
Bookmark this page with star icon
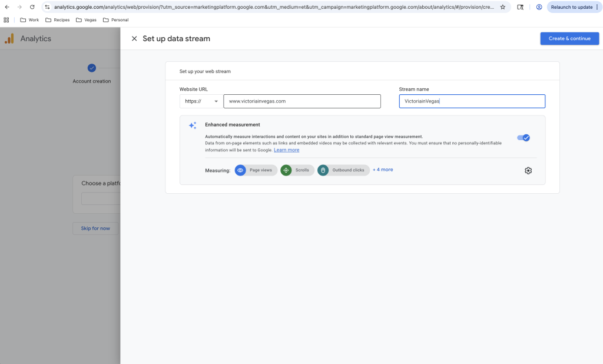click(502, 7)
